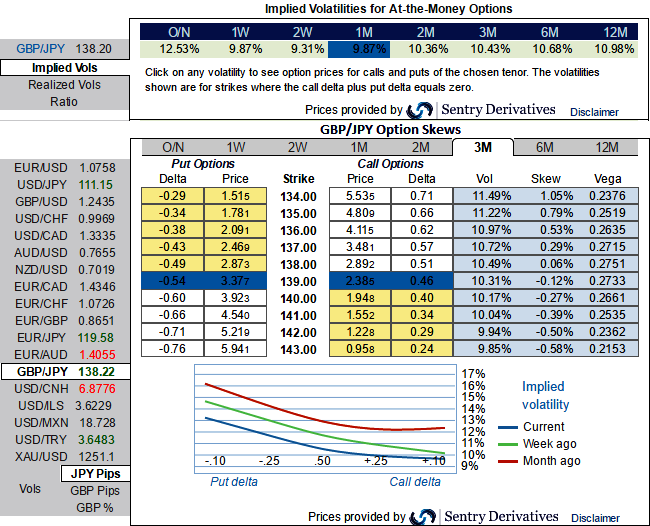Select the 2M skew tab
The width and height of the screenshot is (650, 526).
pos(421,147)
